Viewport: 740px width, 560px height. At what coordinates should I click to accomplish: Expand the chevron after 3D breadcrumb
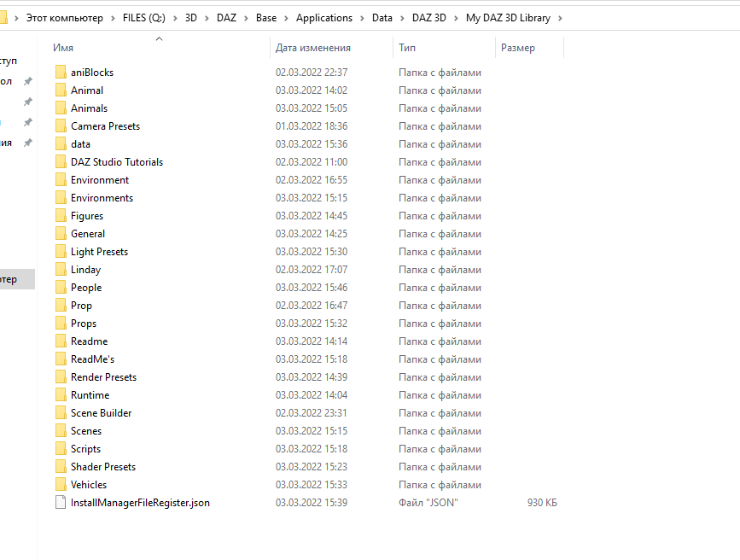[207, 19]
